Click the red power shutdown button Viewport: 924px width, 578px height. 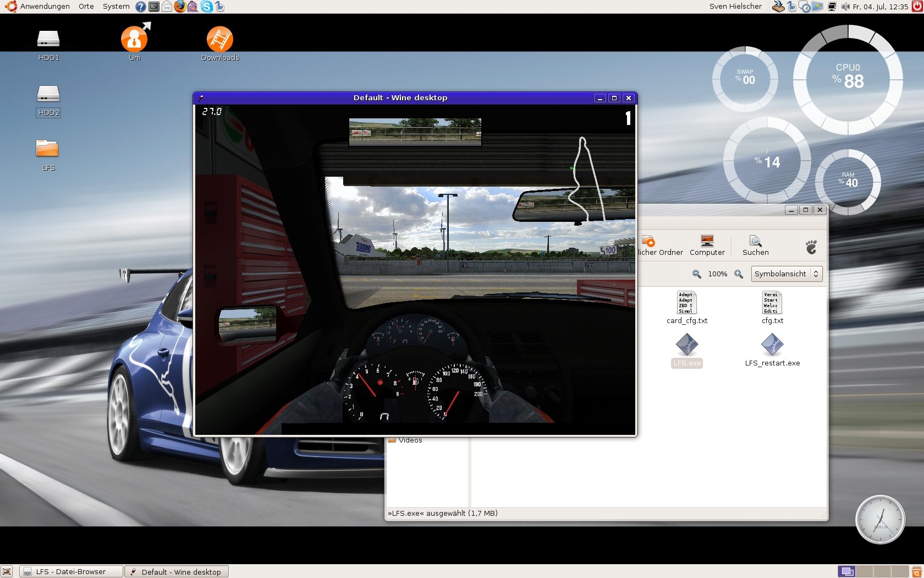coord(917,7)
